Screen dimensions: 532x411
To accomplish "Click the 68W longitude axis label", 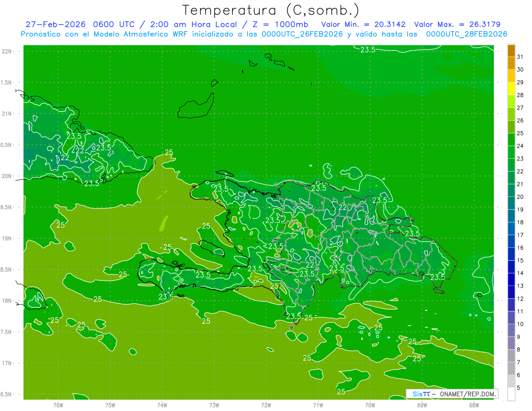I will pyautogui.click(x=474, y=405).
